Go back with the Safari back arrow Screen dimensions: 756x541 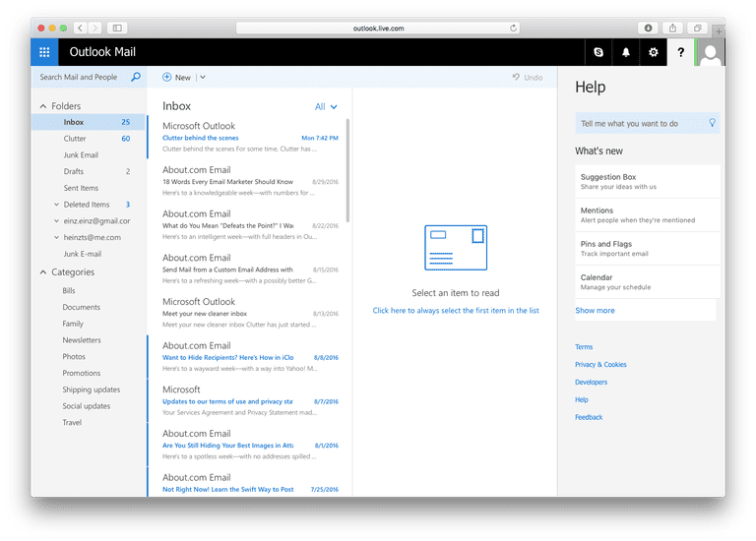pyautogui.click(x=81, y=28)
